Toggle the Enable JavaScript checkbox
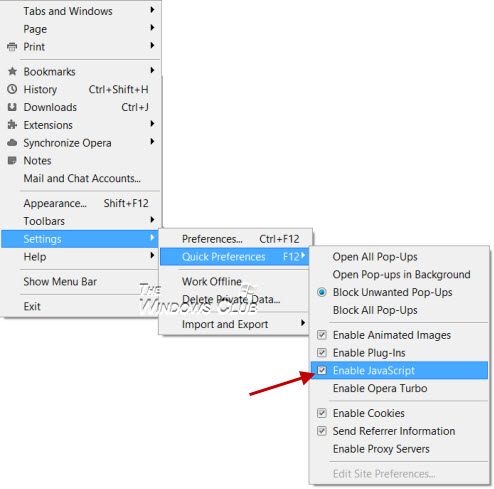Image resolution: width=494 pixels, height=489 pixels. pyautogui.click(x=322, y=370)
